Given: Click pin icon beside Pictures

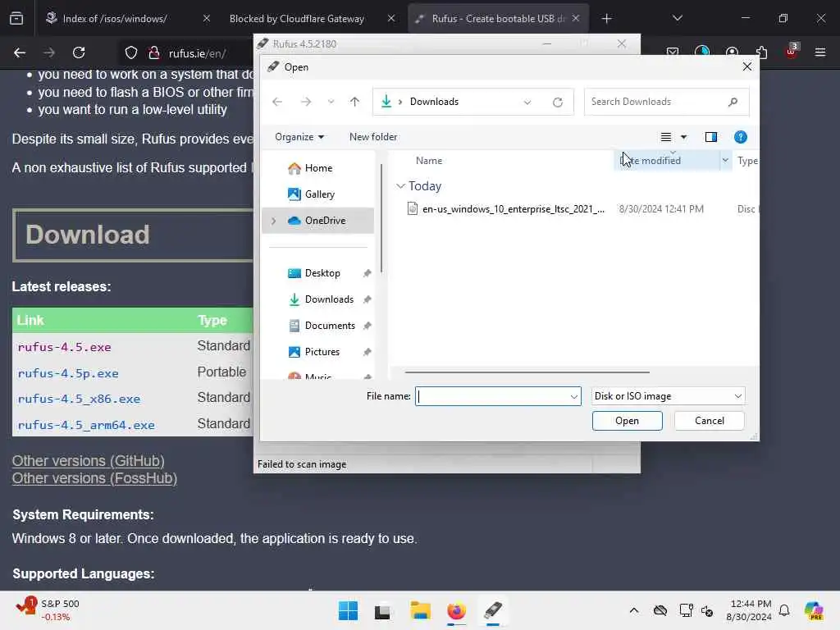Looking at the screenshot, I should click(x=367, y=352).
